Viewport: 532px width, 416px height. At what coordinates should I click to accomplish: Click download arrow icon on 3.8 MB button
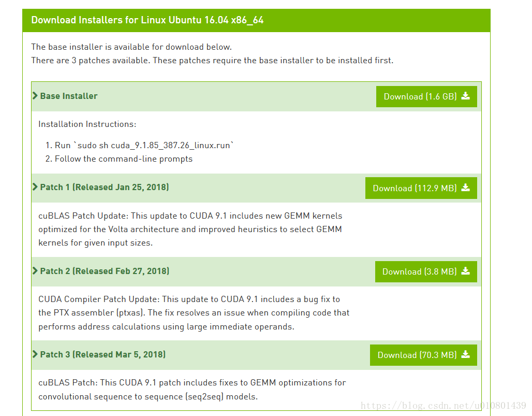[x=466, y=271]
